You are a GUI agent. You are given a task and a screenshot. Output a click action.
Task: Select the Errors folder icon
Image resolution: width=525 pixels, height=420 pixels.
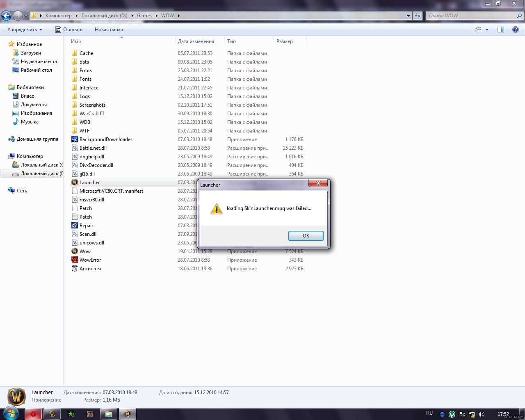click(74, 70)
